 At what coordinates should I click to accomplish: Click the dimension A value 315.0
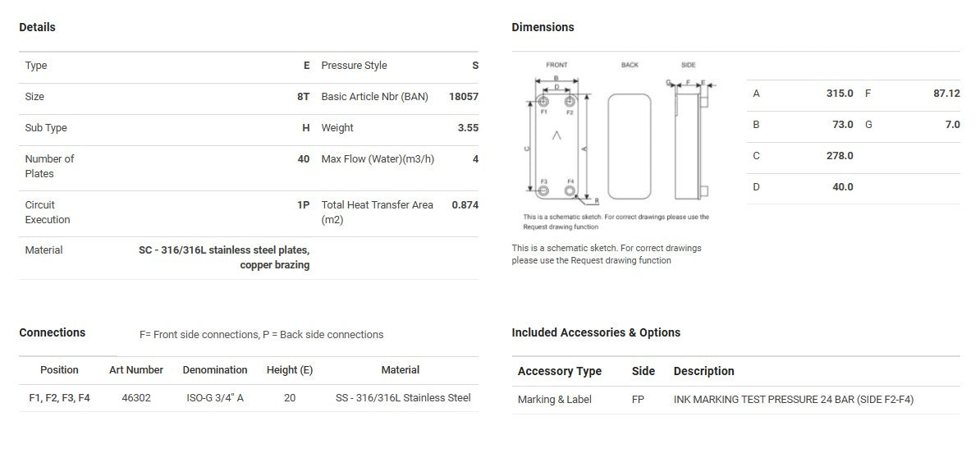(839, 94)
